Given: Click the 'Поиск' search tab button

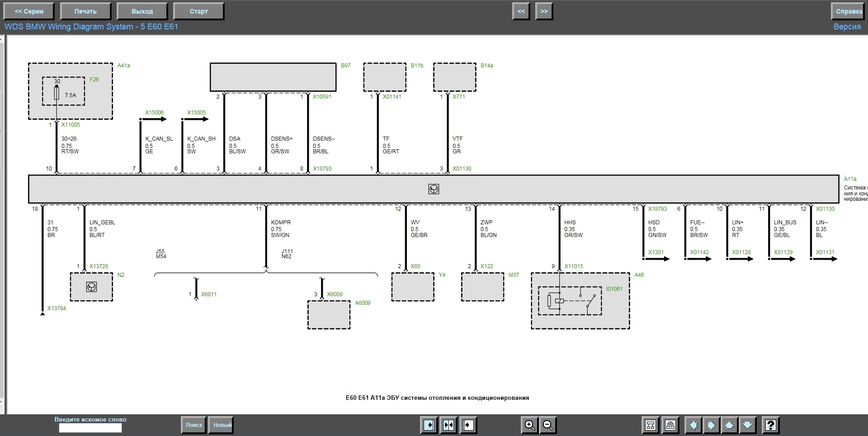Looking at the screenshot, I should pos(194,425).
